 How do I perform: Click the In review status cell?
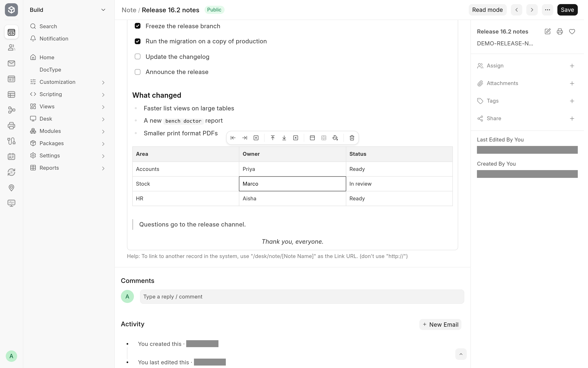399,184
